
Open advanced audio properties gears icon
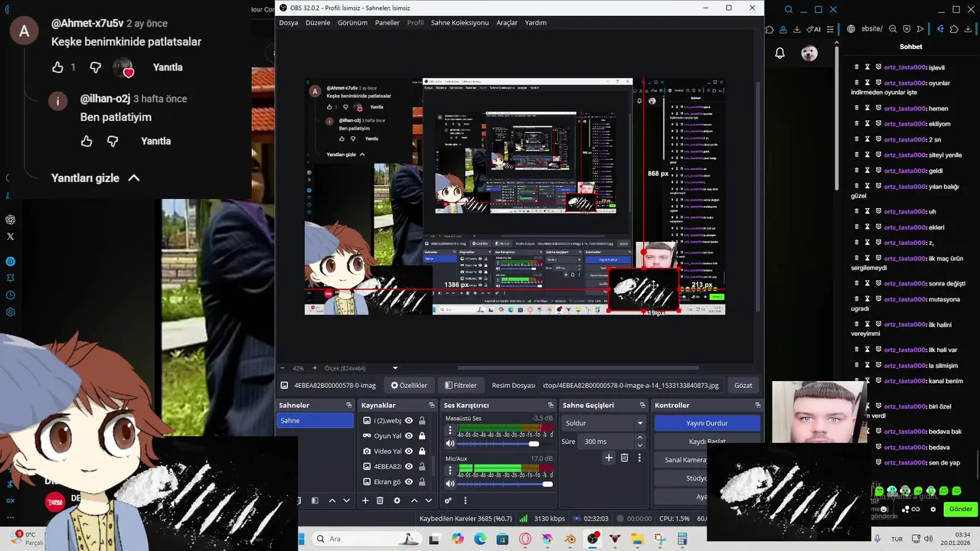449,500
